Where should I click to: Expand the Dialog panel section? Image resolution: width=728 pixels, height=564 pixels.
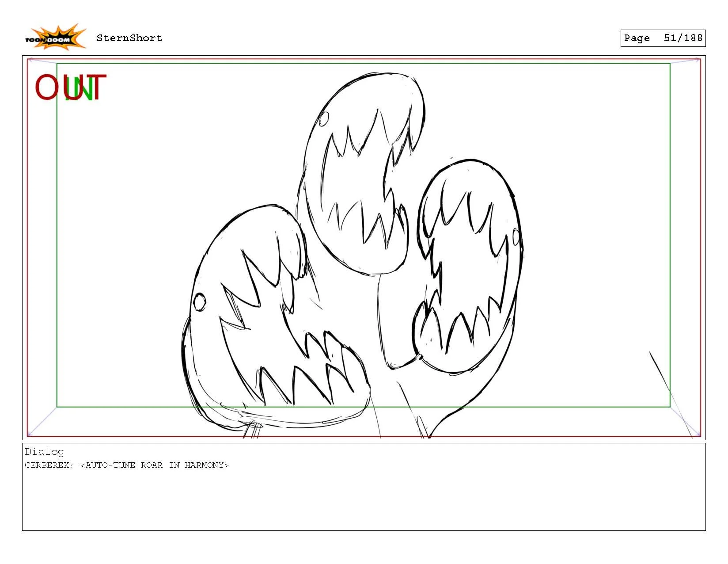pos(44,452)
